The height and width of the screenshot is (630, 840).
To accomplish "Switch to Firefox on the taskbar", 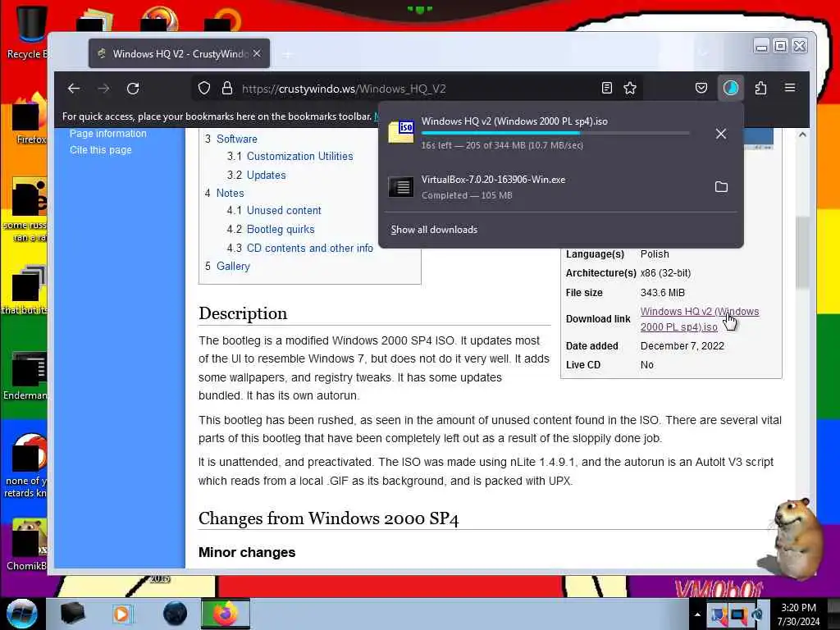I will (x=226, y=614).
